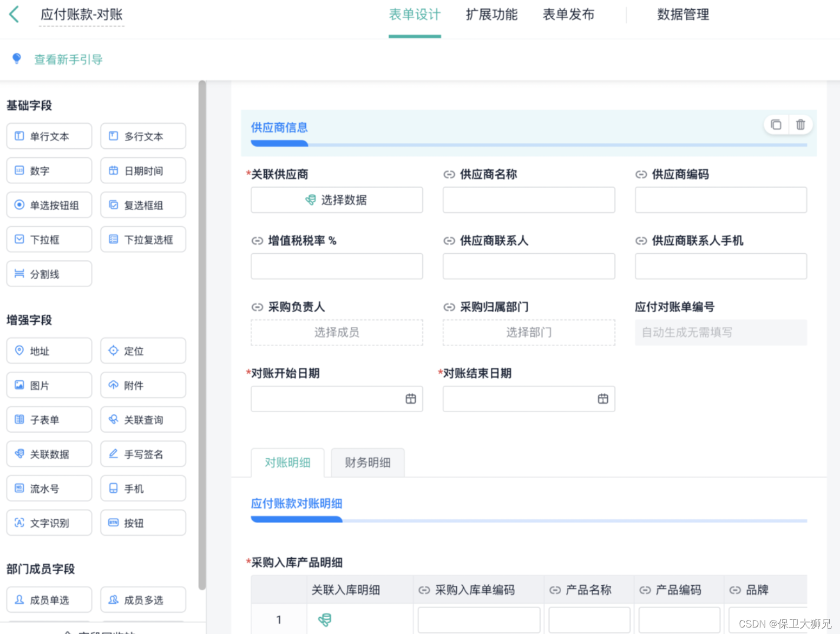Add a 关联查询 field

pos(143,420)
